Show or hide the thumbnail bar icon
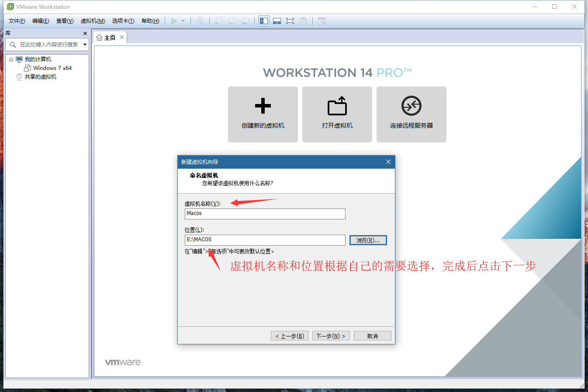 click(x=322, y=21)
